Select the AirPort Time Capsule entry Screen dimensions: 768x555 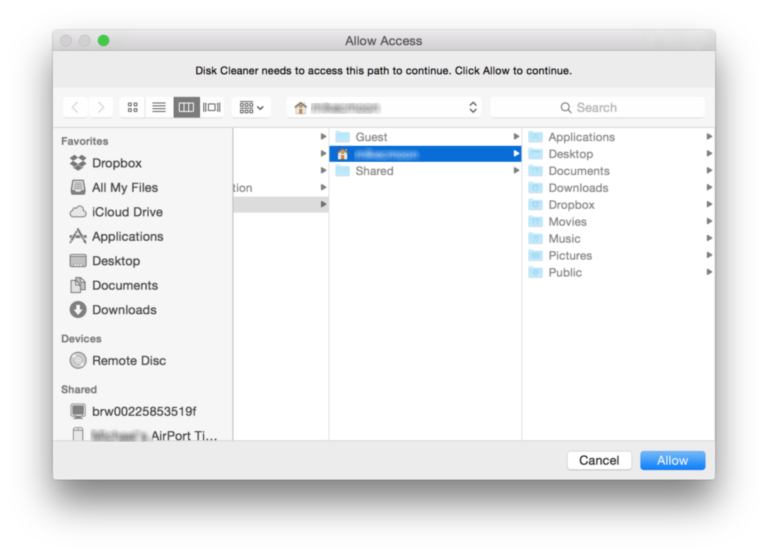(x=144, y=434)
